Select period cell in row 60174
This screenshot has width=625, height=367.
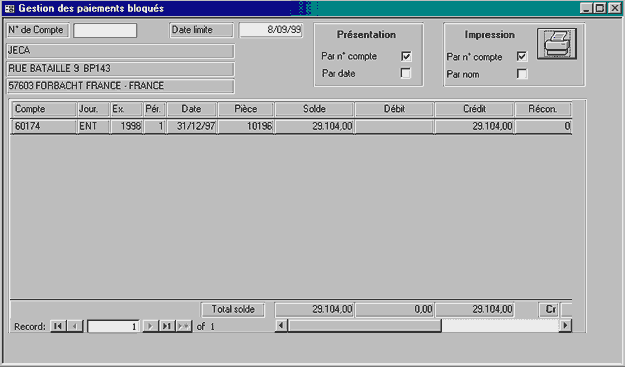click(155, 126)
